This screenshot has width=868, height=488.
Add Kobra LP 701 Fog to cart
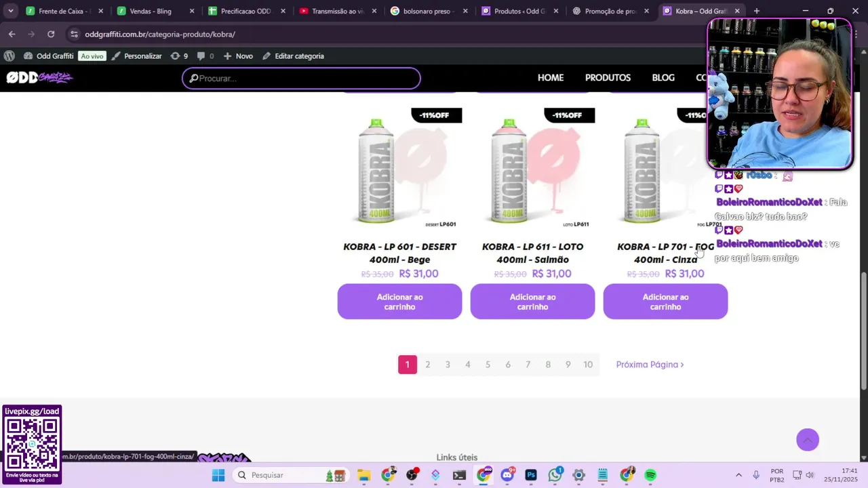(665, 302)
